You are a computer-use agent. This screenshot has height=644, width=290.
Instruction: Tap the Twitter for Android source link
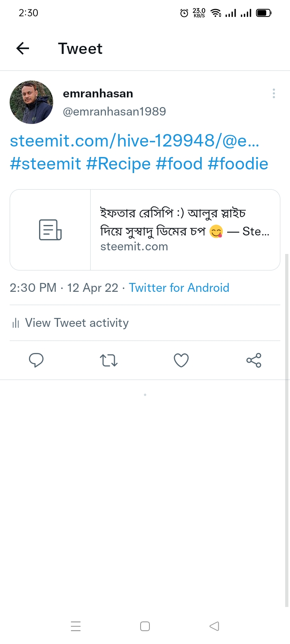(x=179, y=288)
